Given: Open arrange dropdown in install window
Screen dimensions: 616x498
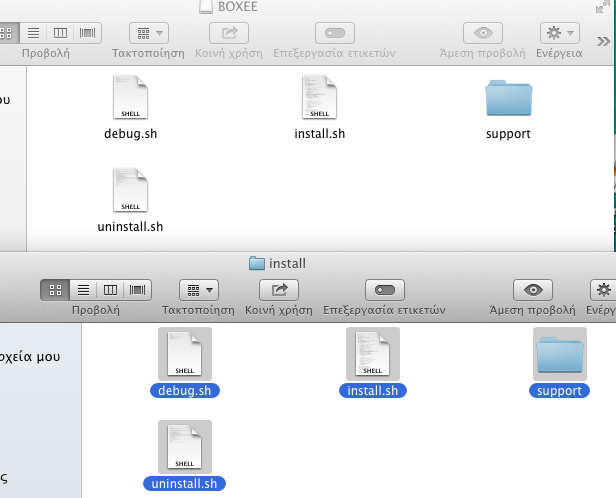Looking at the screenshot, I should [199, 290].
